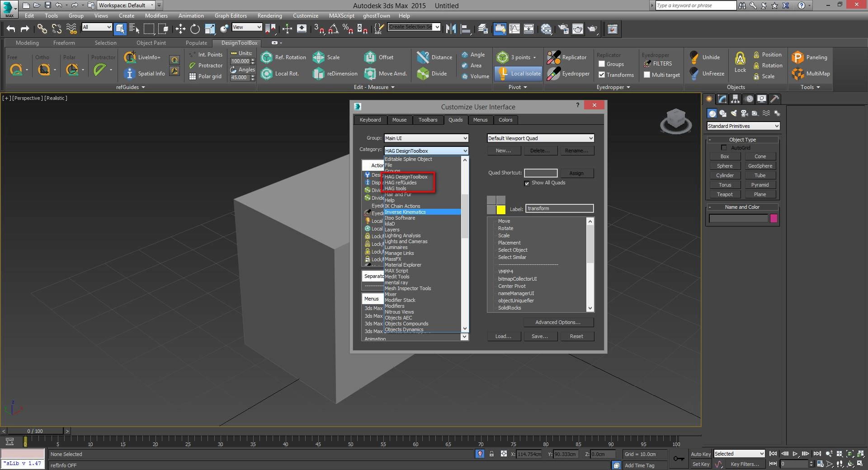
Task: Click the Divide tool
Action: tap(432, 73)
